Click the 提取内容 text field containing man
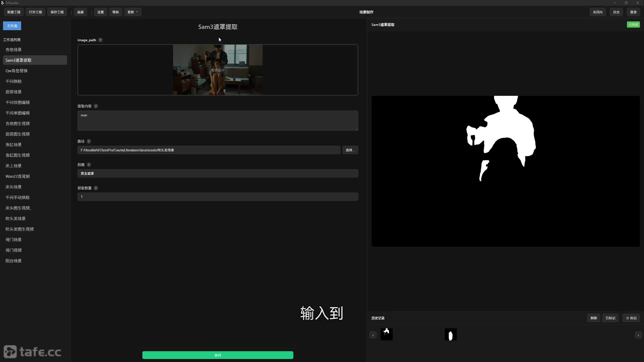This screenshot has height=362, width=644. 217,121
